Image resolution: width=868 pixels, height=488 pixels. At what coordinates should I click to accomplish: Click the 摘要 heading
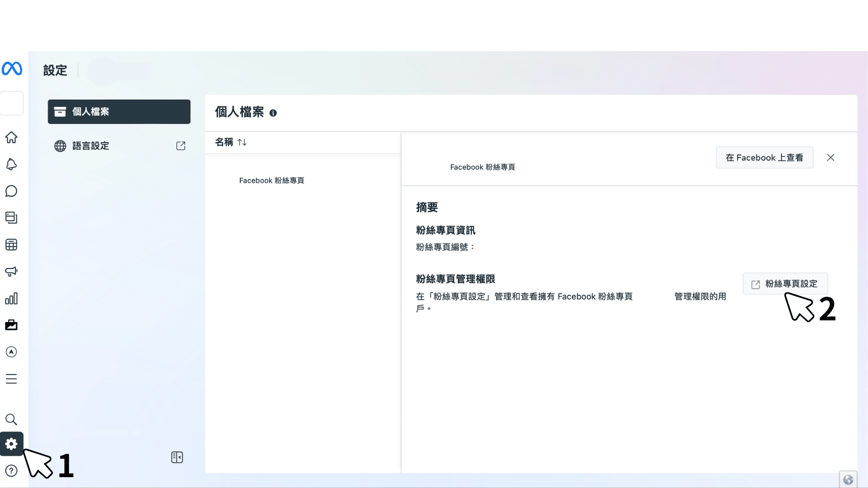tap(427, 207)
